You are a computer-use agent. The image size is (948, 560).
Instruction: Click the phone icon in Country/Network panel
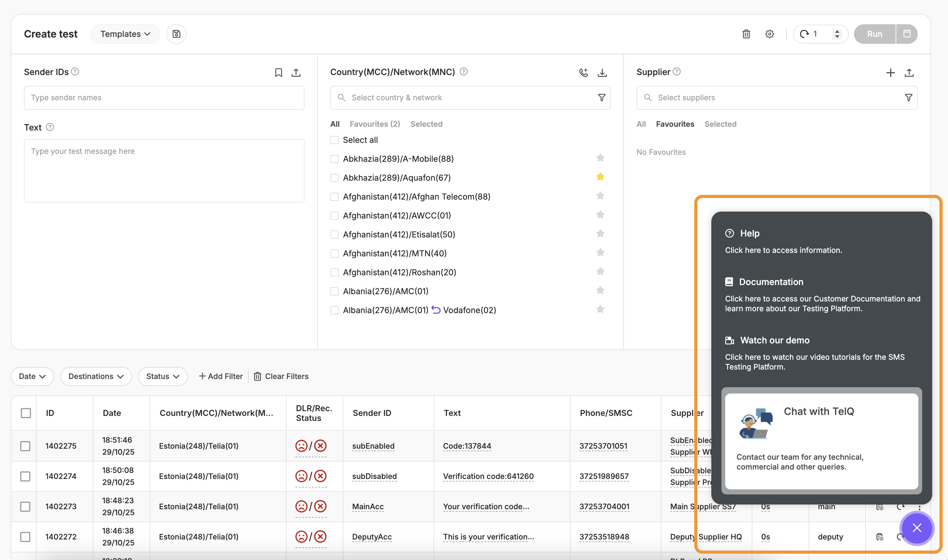tap(584, 73)
